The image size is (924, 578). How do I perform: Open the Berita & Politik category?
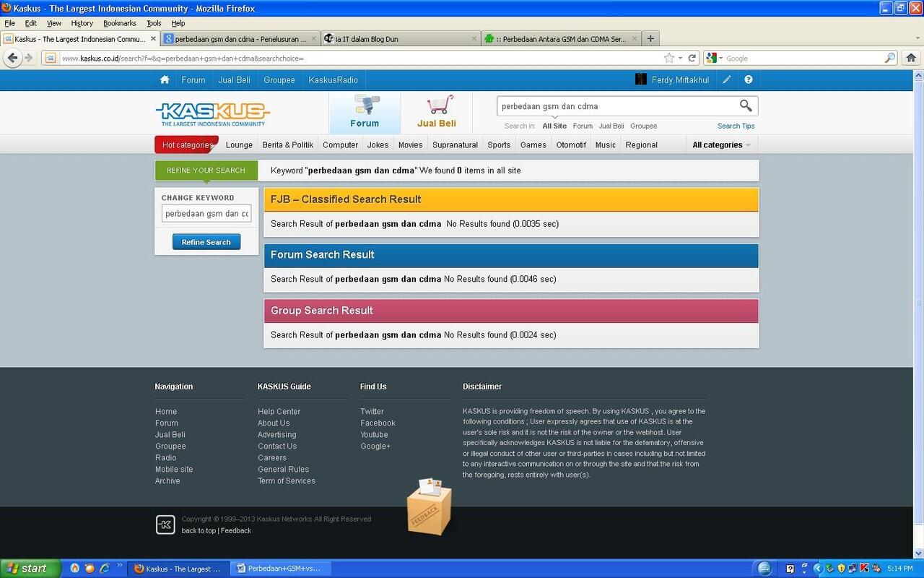(x=288, y=145)
